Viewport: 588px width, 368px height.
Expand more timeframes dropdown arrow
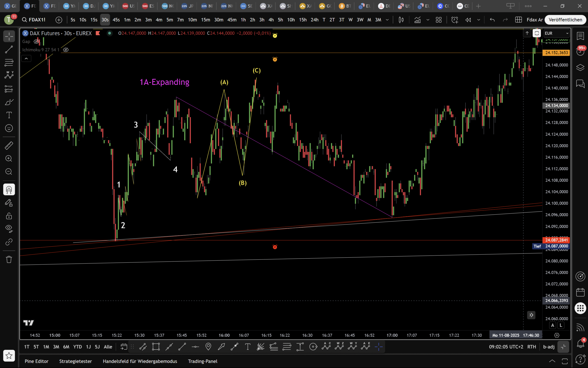(x=387, y=20)
